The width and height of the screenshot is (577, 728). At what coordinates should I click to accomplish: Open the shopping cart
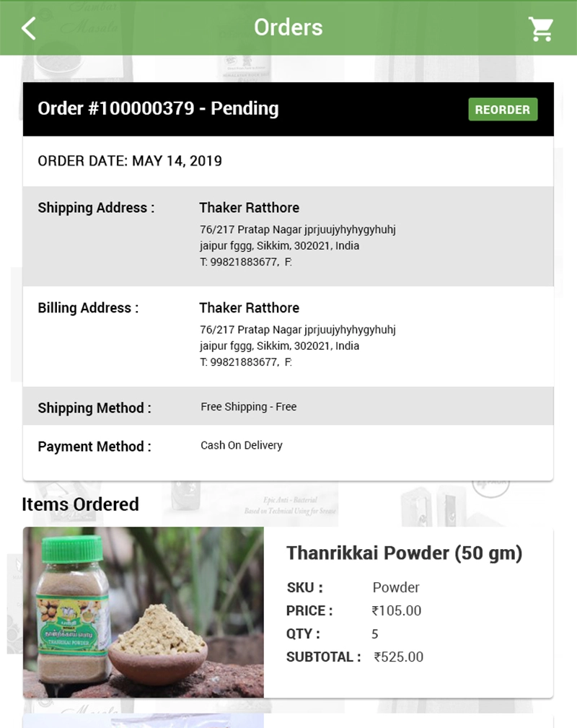click(x=540, y=28)
